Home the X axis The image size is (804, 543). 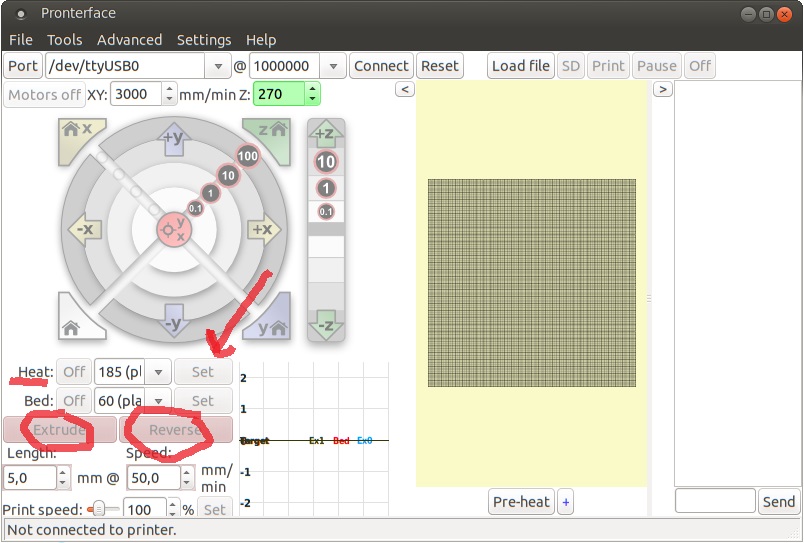pyautogui.click(x=77, y=136)
